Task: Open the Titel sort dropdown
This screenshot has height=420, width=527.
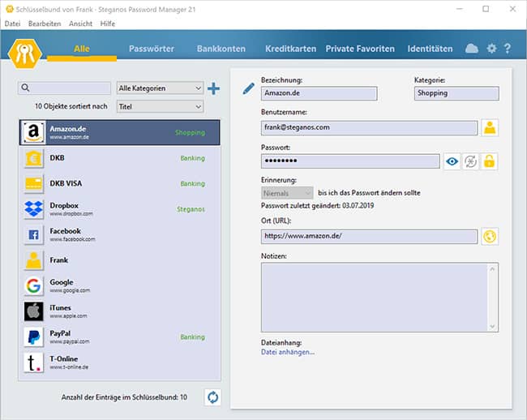Action: click(x=160, y=106)
